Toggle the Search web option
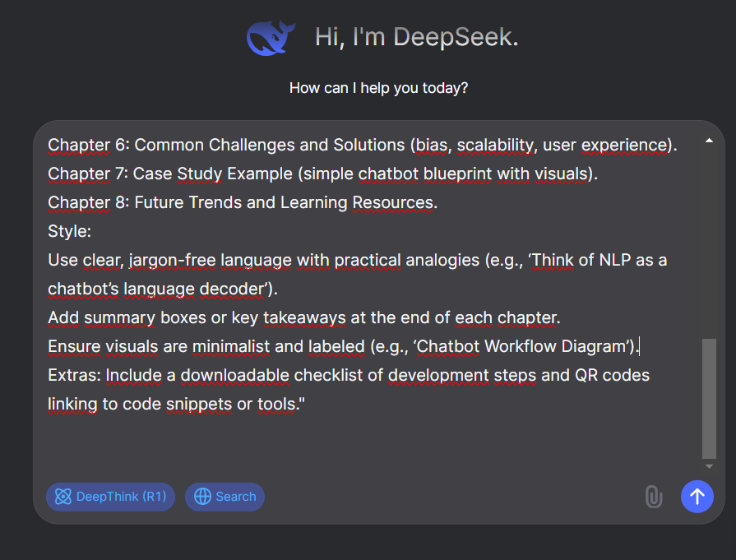 point(225,497)
